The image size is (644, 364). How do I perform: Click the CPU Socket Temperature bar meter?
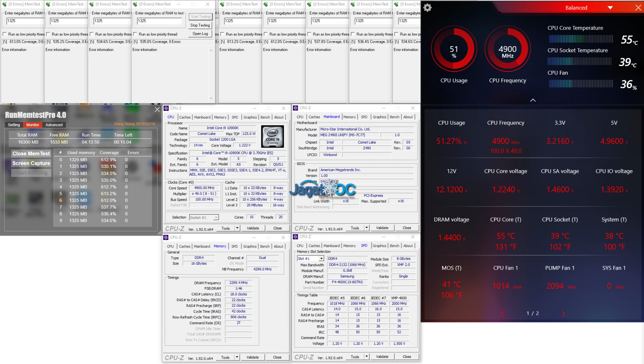point(580,61)
